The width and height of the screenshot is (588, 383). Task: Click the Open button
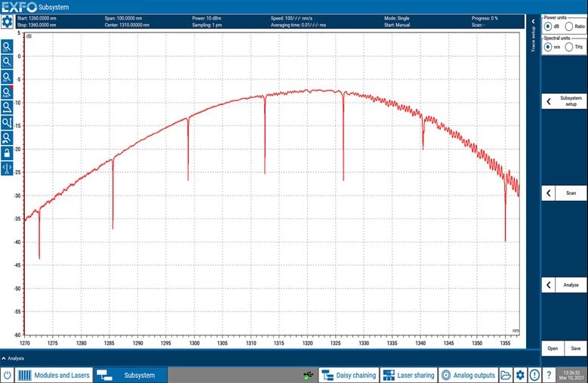point(553,348)
